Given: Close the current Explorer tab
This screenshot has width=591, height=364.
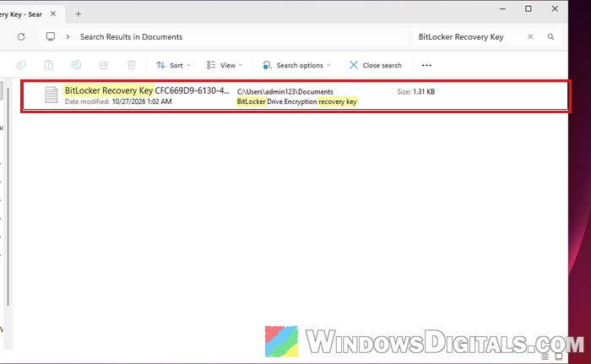Looking at the screenshot, I should click(53, 14).
